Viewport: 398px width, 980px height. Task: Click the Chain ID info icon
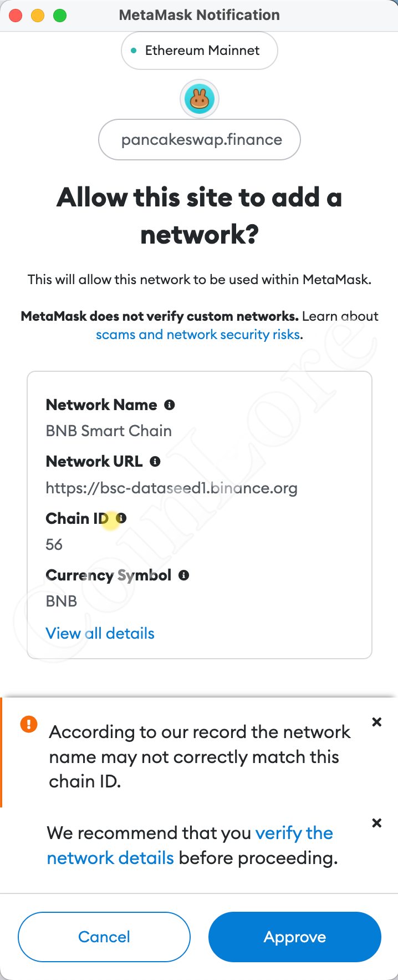pyautogui.click(x=121, y=518)
